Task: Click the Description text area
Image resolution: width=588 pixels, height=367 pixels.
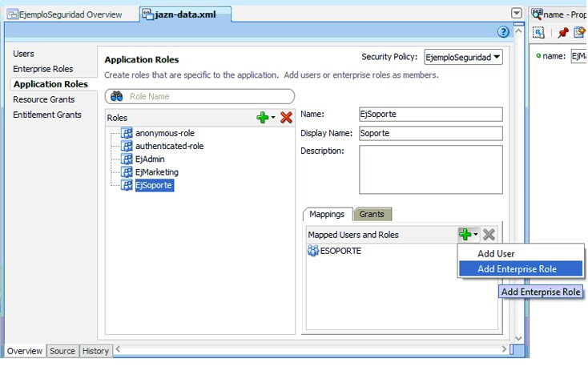Action: click(x=431, y=170)
